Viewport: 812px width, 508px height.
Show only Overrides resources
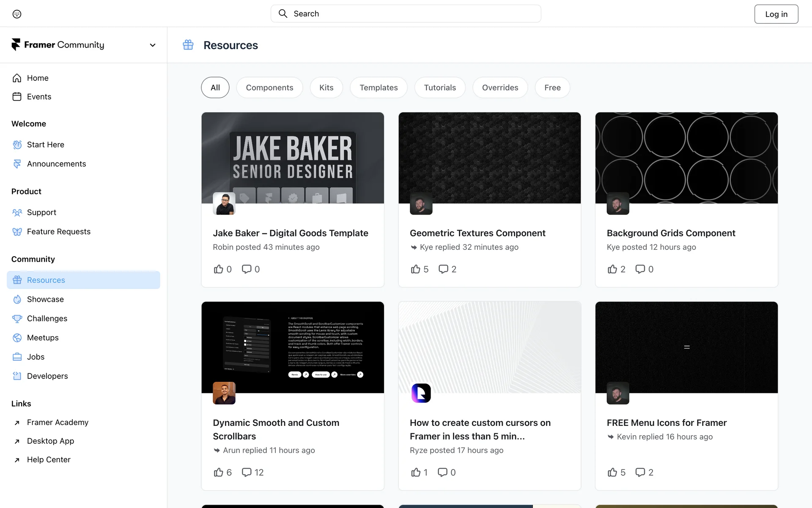[500, 88]
